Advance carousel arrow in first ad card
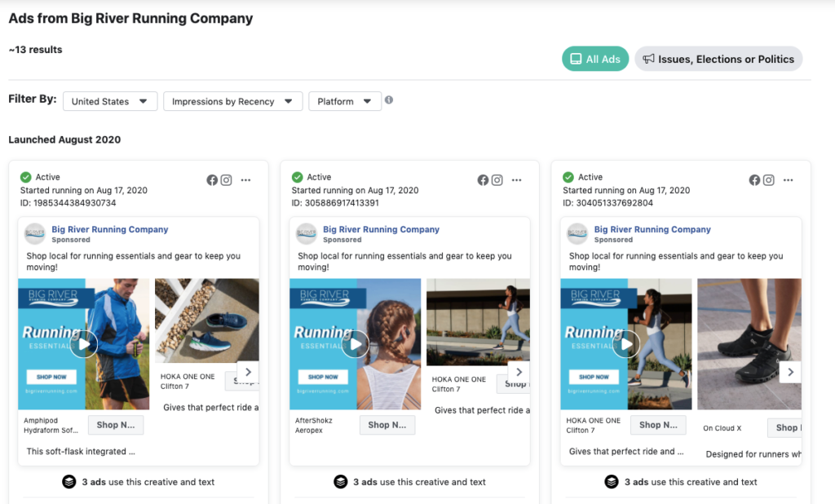 click(x=248, y=372)
